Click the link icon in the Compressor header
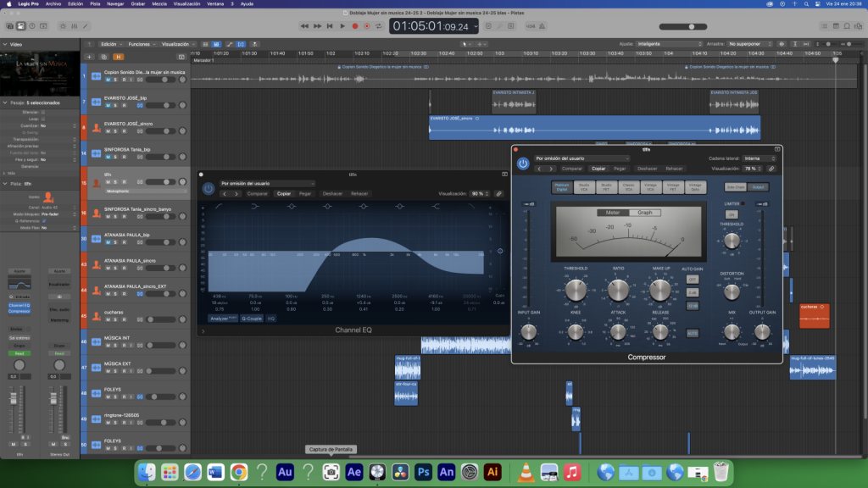Viewport: 868px width, 488px height. coord(771,169)
